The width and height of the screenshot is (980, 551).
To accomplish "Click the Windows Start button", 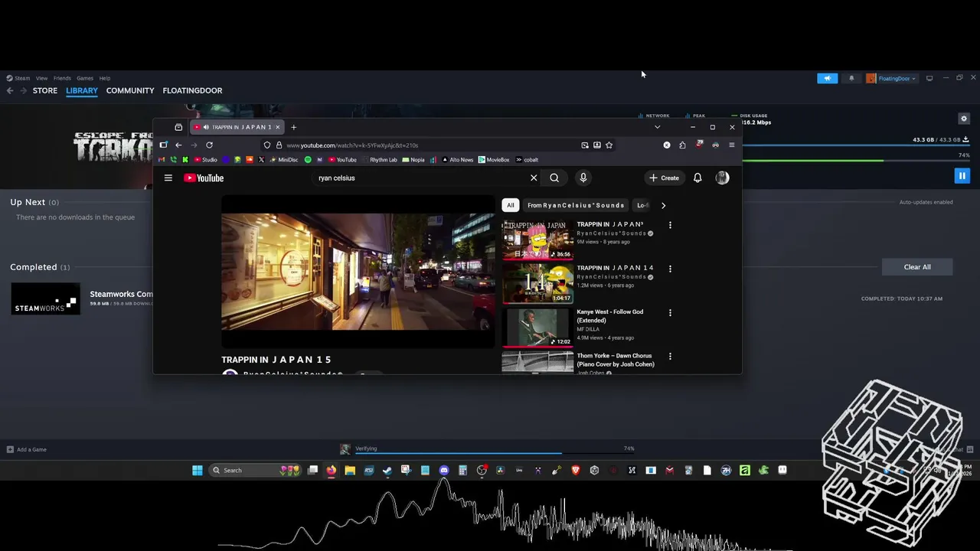I will point(198,470).
